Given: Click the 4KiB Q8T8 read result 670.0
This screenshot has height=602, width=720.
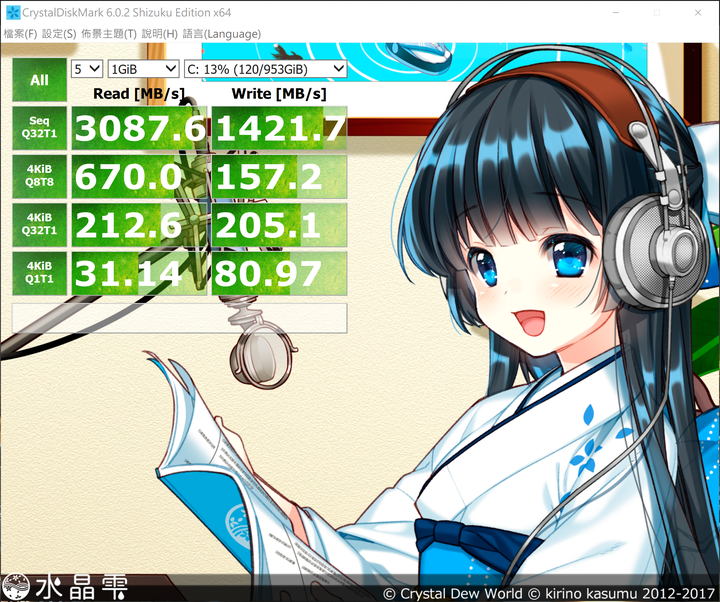Looking at the screenshot, I should (x=139, y=176).
